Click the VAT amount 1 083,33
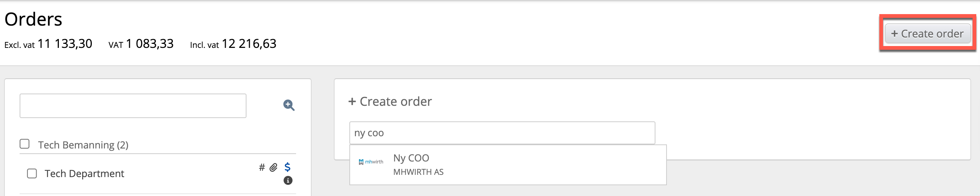 [150, 44]
